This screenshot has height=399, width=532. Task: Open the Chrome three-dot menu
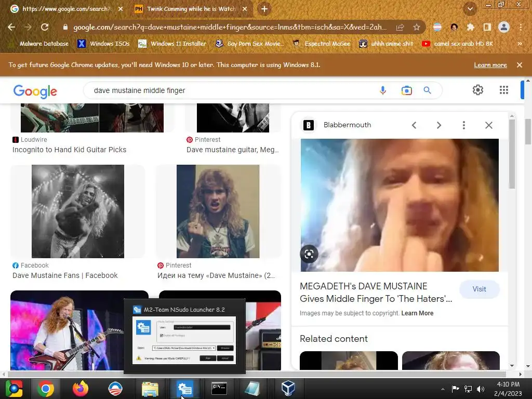pos(521,27)
